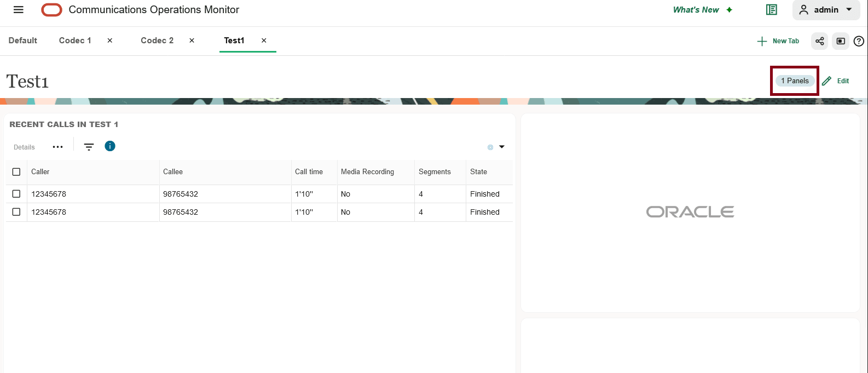Check the second 12345678 call row checkbox

pyautogui.click(x=16, y=212)
